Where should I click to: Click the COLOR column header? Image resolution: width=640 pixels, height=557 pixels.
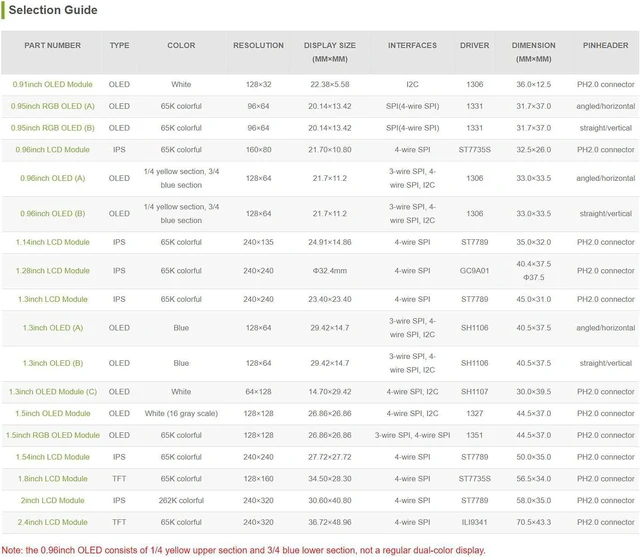pos(181,45)
